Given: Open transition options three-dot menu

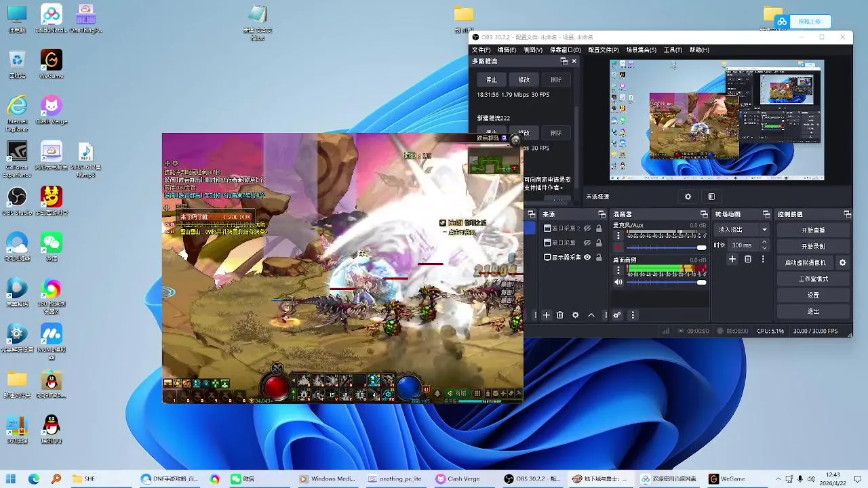Looking at the screenshot, I should point(763,259).
